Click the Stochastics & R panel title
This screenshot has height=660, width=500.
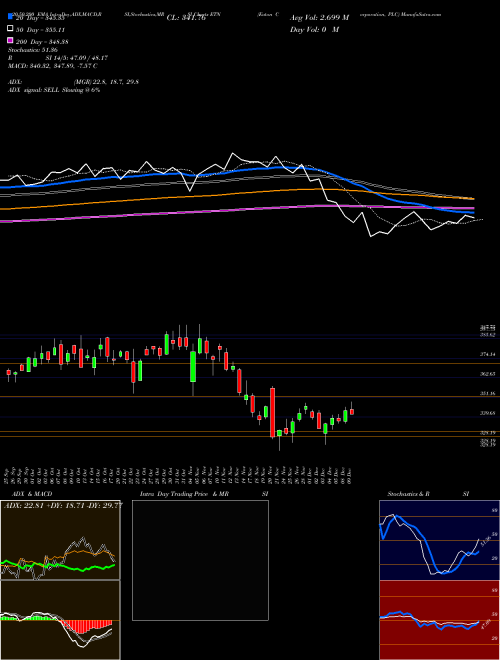pos(408,494)
